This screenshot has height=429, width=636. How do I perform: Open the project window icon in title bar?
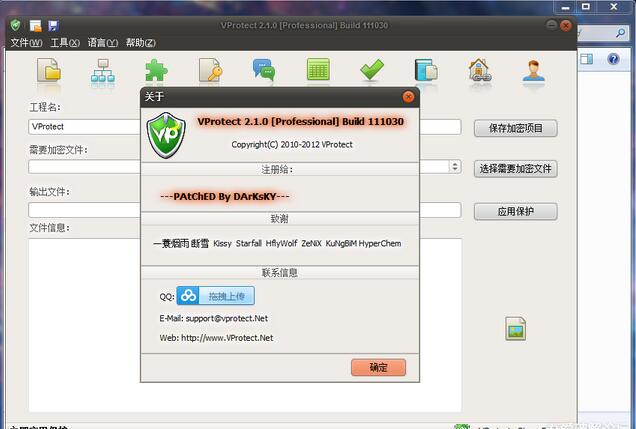tap(35, 26)
